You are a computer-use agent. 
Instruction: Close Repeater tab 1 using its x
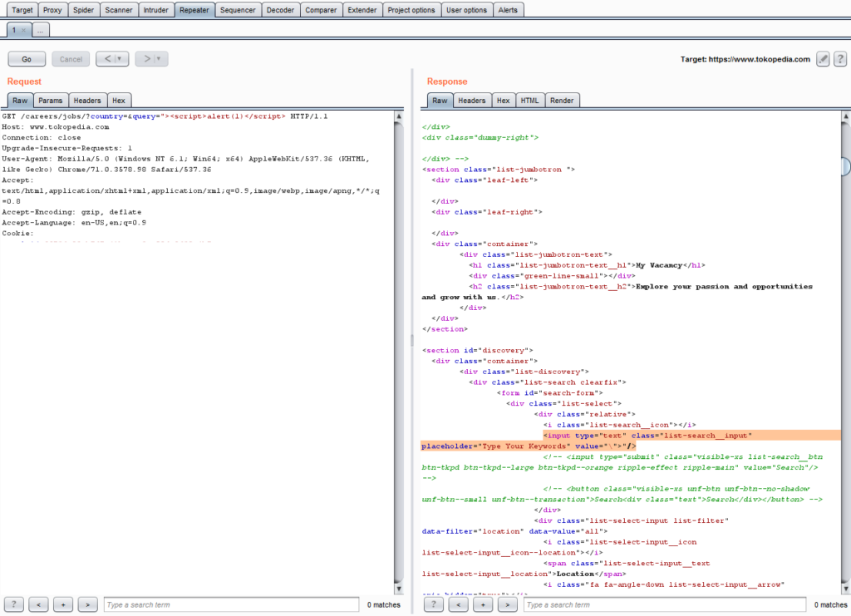pos(23,30)
